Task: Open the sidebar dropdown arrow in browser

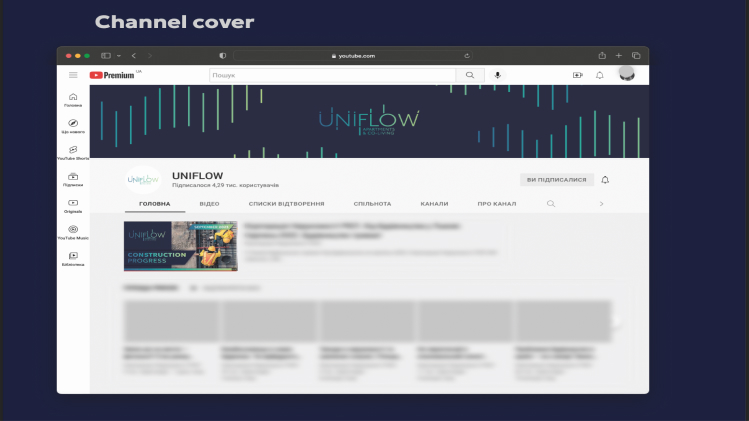Action: tap(119, 56)
